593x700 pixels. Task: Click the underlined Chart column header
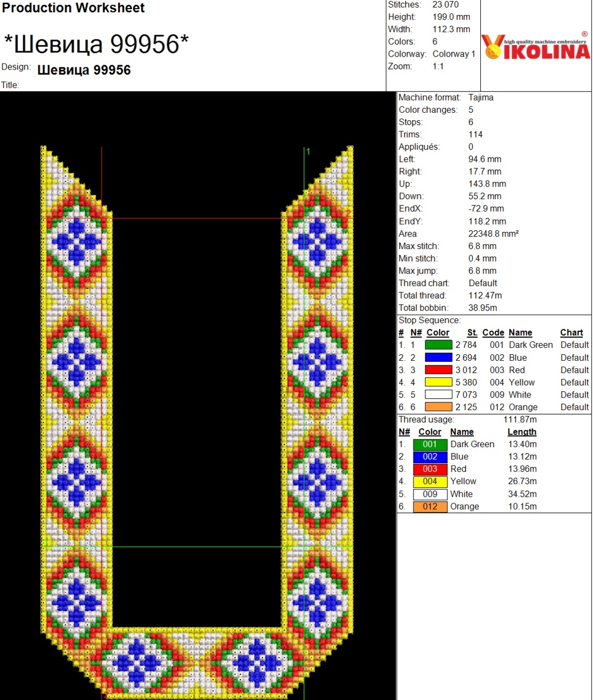pos(571,332)
